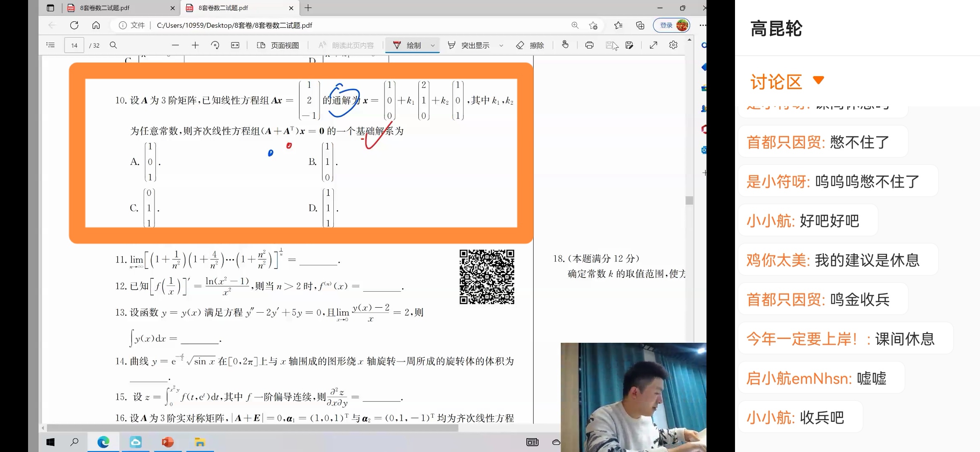This screenshot has width=980, height=452.
Task: Open the PDF table of contents panel
Action: tap(50, 45)
